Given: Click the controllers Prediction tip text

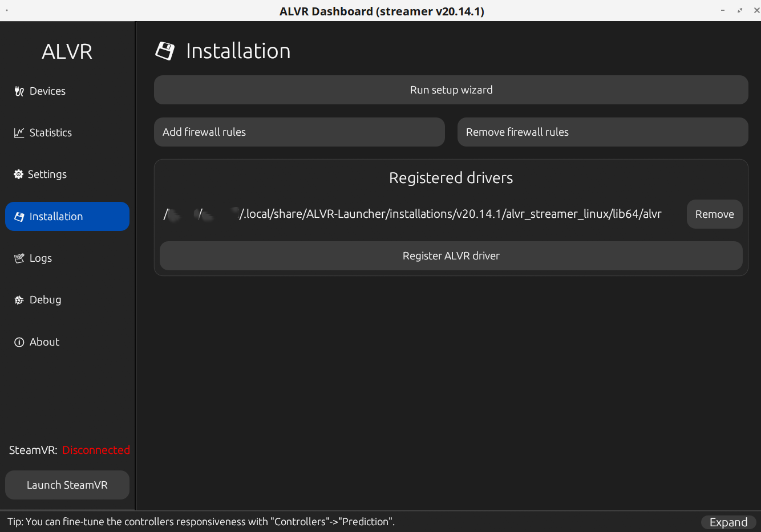Looking at the screenshot, I should tap(201, 522).
